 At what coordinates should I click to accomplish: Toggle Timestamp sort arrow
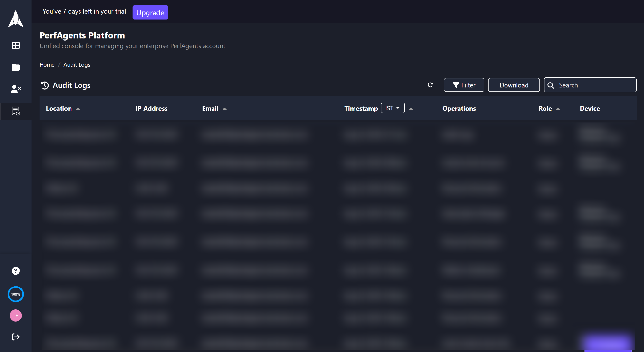tap(411, 109)
